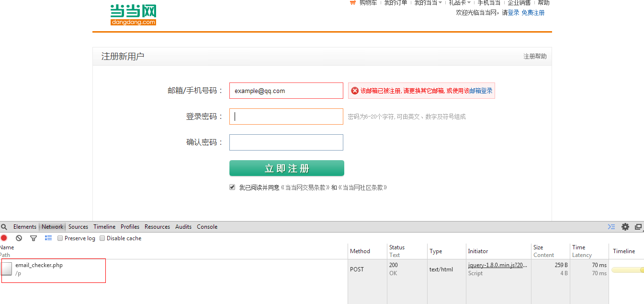Click the 立即注册 register button

pyautogui.click(x=286, y=168)
